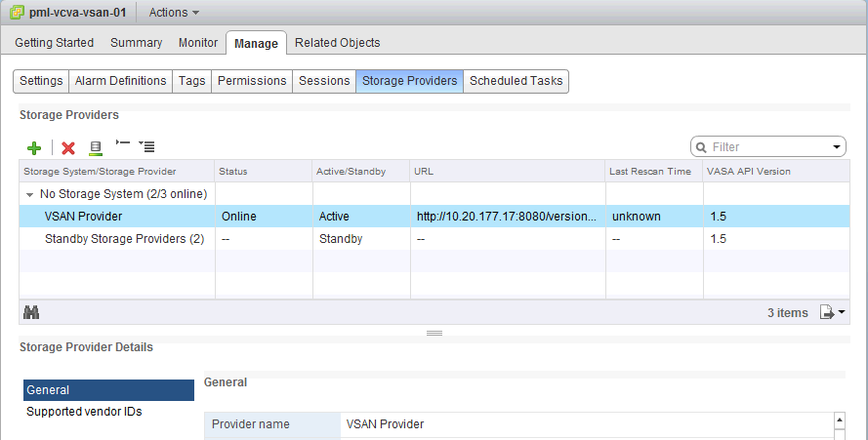Select Supported vendor IDs in details list
This screenshot has width=868, height=440.
click(x=84, y=412)
